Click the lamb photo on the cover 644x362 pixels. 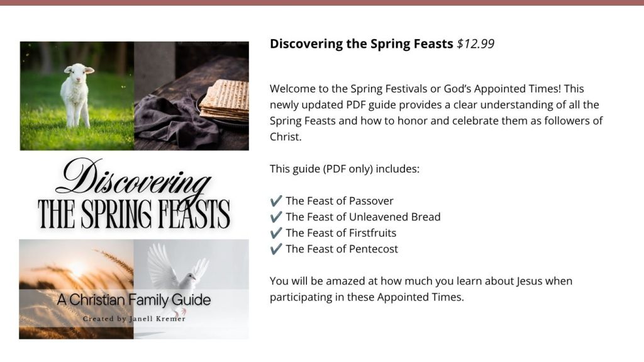[x=77, y=96]
